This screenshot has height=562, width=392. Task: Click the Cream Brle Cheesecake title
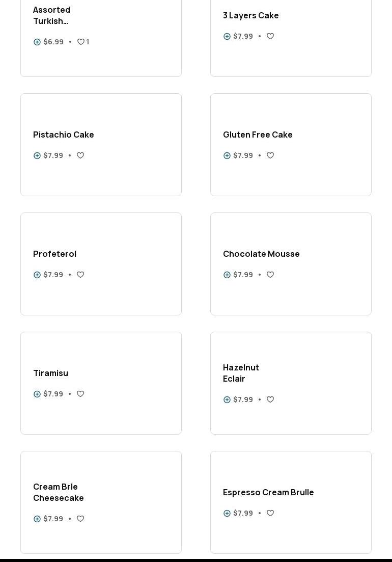[x=59, y=492]
